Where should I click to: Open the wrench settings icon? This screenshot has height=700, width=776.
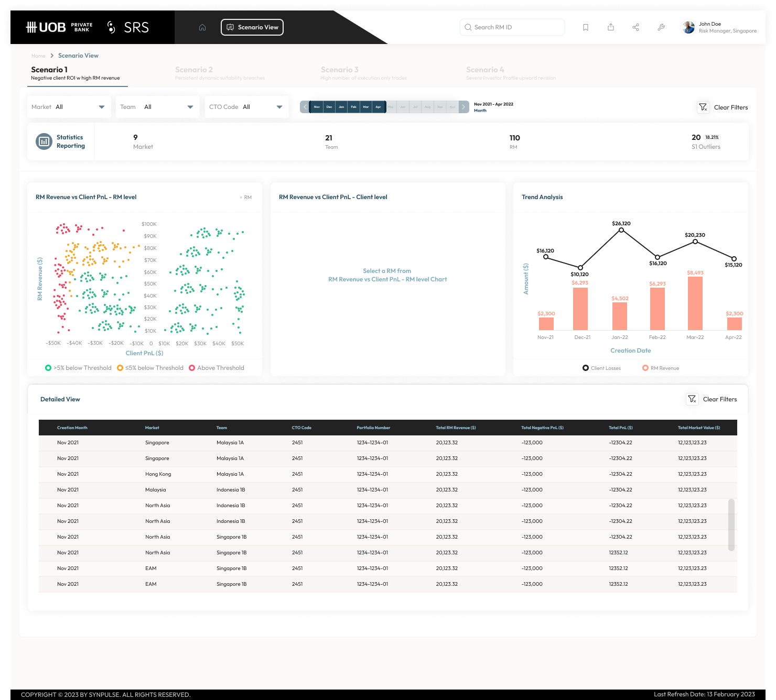click(x=661, y=27)
